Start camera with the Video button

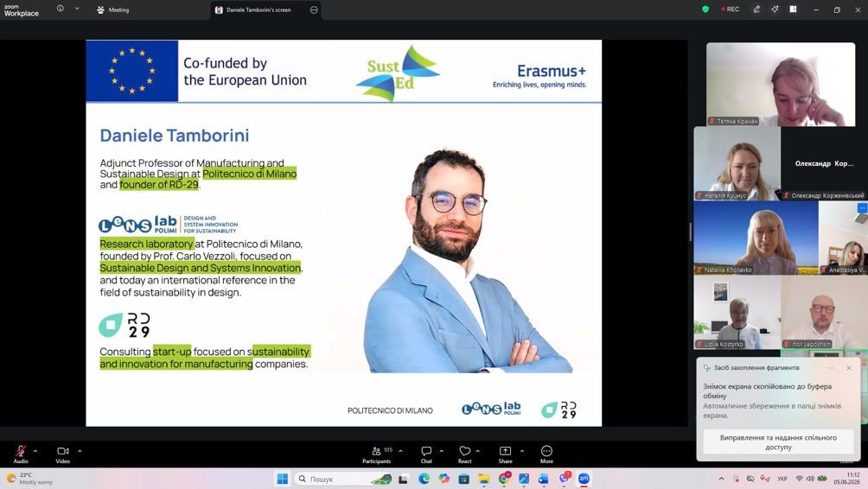point(62,454)
